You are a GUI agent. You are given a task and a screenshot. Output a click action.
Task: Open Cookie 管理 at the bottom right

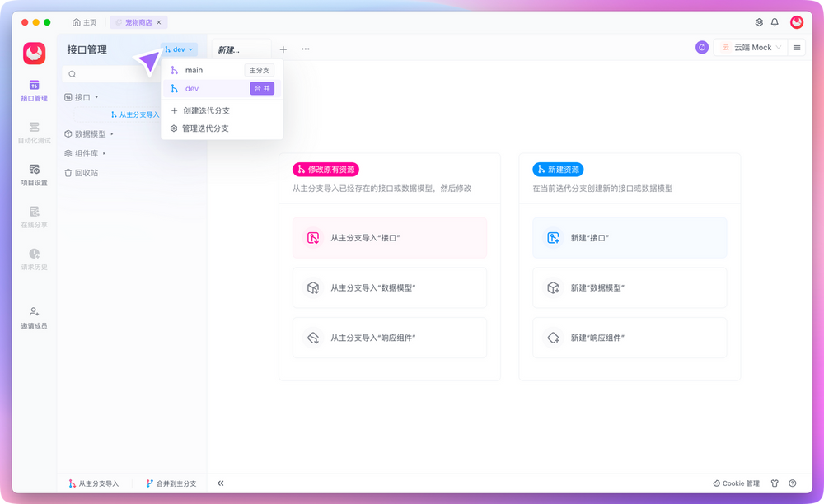(x=736, y=483)
